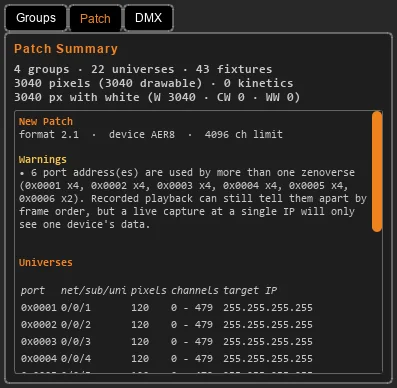
Task: Click the New Patch heading
Action: point(46,121)
